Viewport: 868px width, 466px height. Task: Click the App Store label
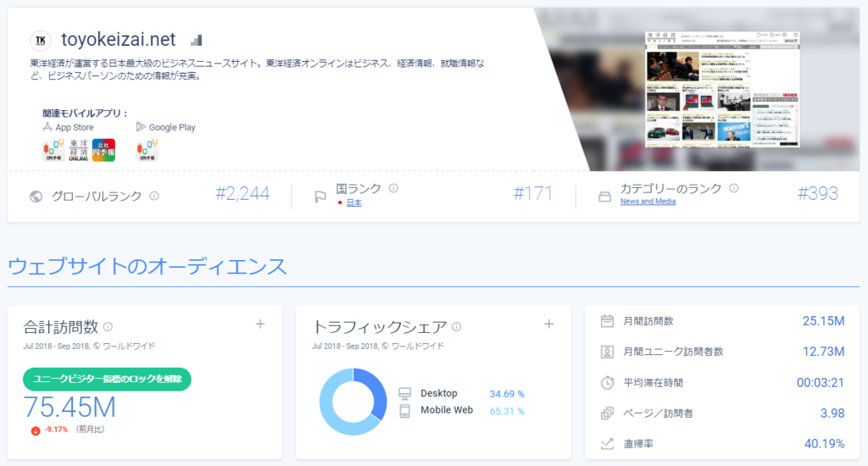click(75, 127)
